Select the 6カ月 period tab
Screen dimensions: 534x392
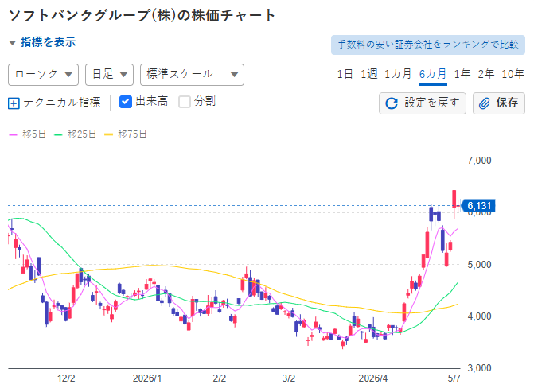tap(433, 74)
